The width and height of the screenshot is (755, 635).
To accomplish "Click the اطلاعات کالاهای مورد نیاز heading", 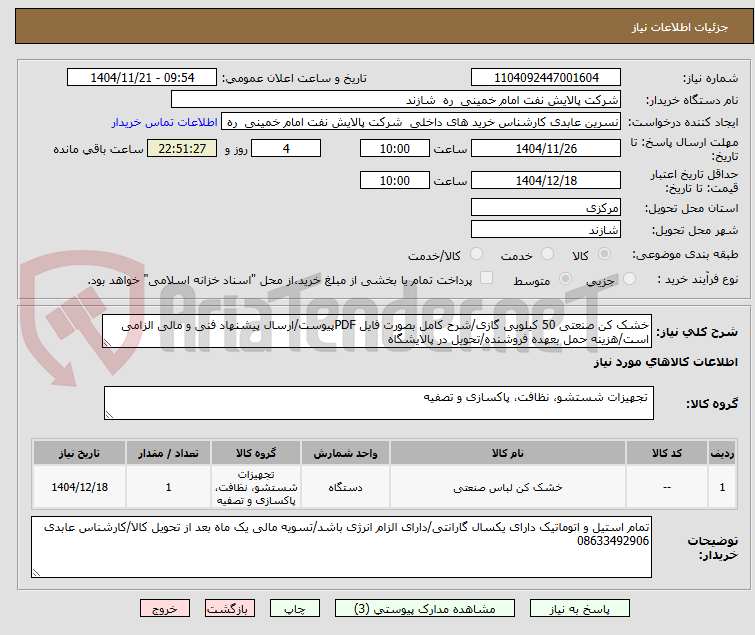I will point(665,362).
